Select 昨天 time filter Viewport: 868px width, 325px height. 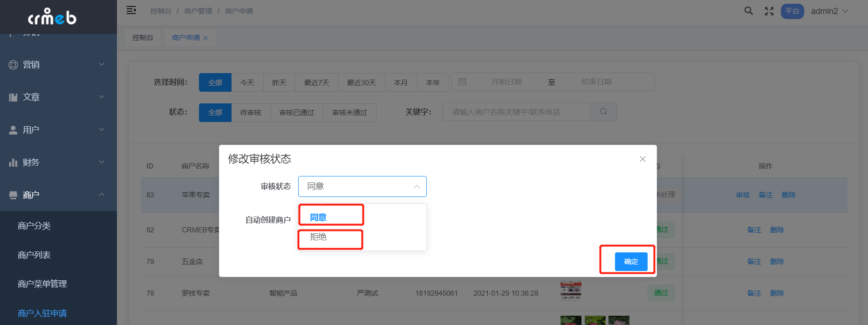coord(280,82)
